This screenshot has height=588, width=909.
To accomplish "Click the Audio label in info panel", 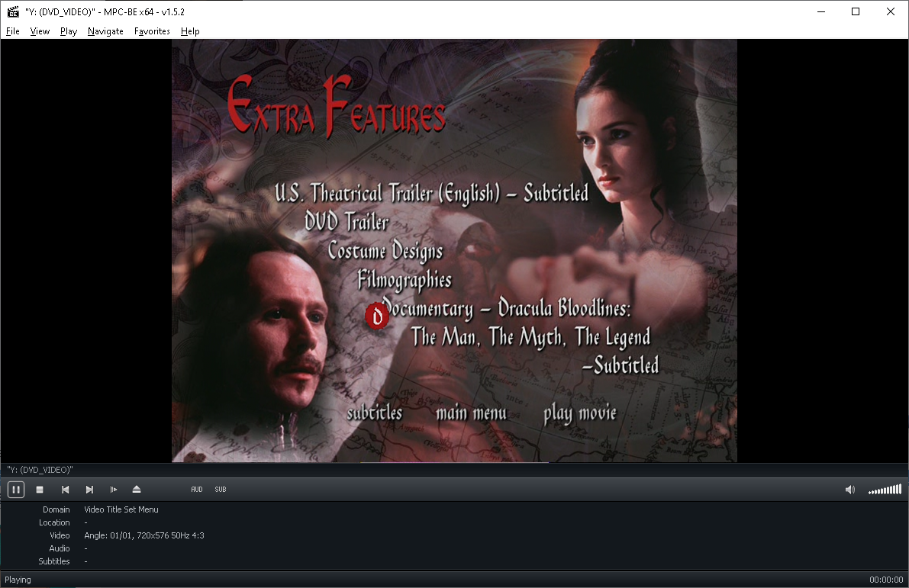I will point(59,548).
